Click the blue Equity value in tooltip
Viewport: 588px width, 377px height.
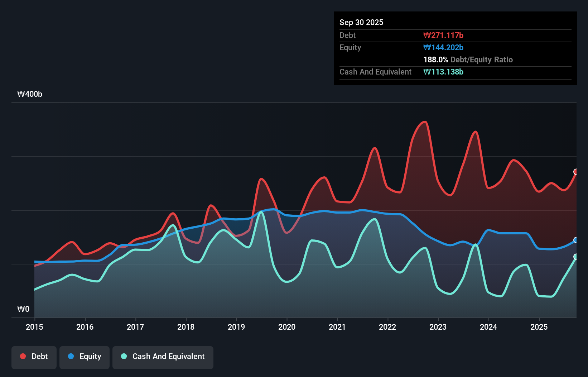(444, 47)
